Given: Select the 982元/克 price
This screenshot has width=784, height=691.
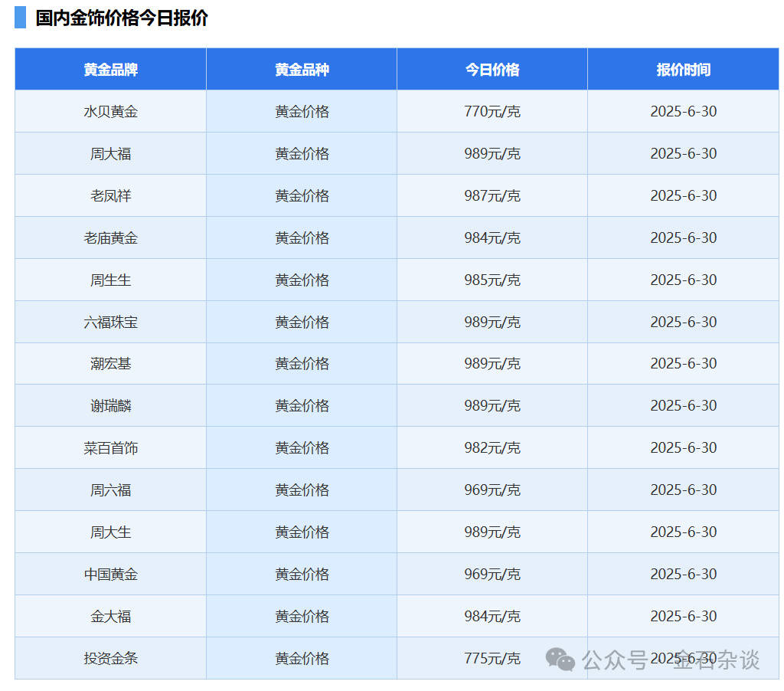Looking at the screenshot, I should coord(492,447).
